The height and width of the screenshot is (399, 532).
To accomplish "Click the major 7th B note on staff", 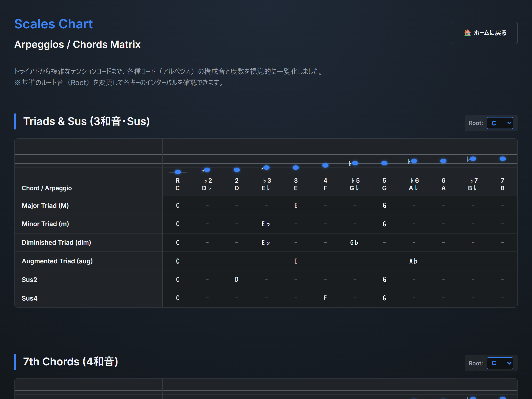I will (x=503, y=159).
